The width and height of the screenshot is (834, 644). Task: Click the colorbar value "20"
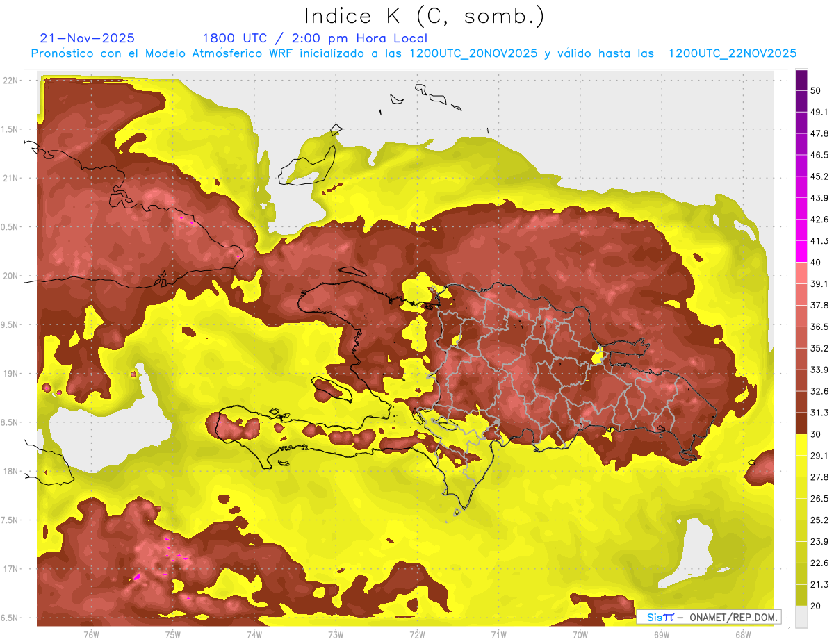[817, 606]
